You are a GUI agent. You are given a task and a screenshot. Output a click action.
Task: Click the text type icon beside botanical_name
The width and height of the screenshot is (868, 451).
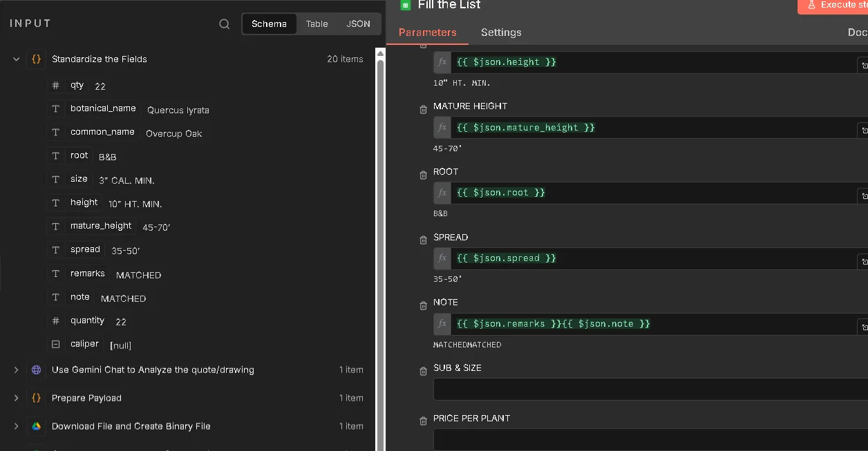point(56,109)
